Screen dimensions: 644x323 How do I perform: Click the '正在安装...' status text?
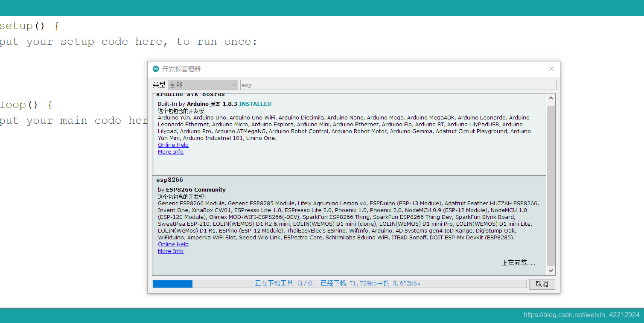click(x=519, y=263)
